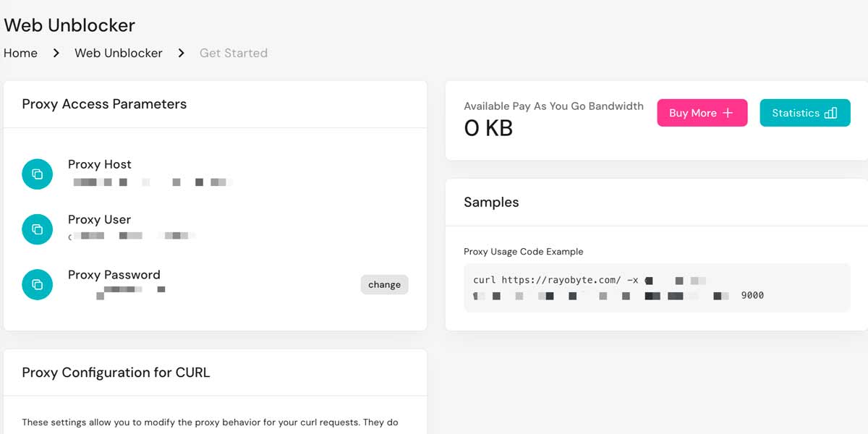Click the Buy More label
This screenshot has width=868, height=434.
[x=692, y=113]
